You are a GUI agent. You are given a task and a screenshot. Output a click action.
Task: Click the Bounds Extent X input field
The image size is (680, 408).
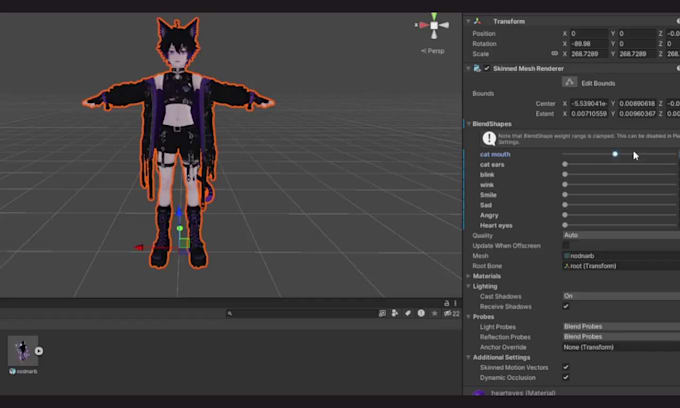point(588,114)
